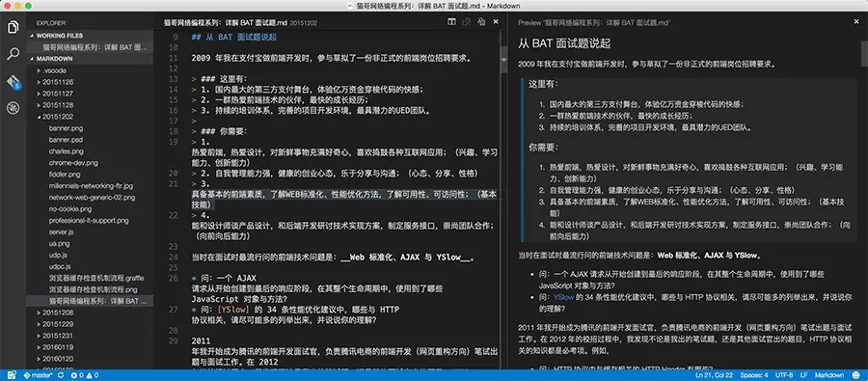Change line ending via LF status item

pyautogui.click(x=803, y=375)
